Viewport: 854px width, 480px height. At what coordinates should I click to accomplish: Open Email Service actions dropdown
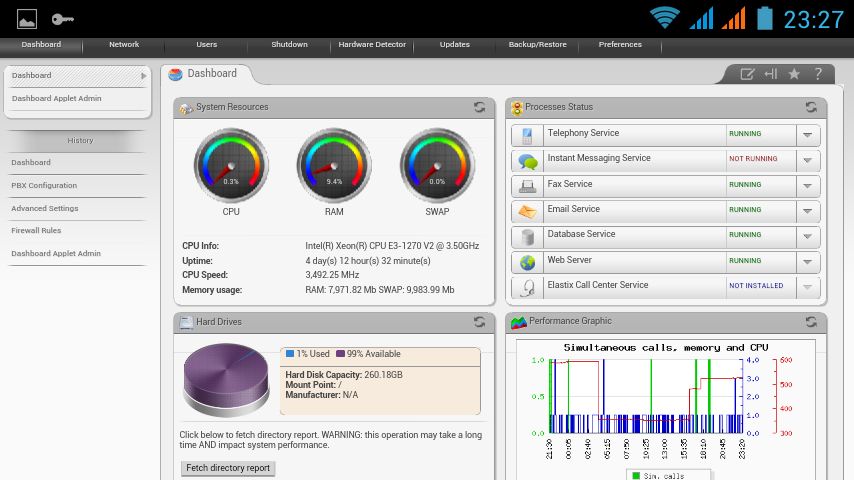tap(808, 211)
